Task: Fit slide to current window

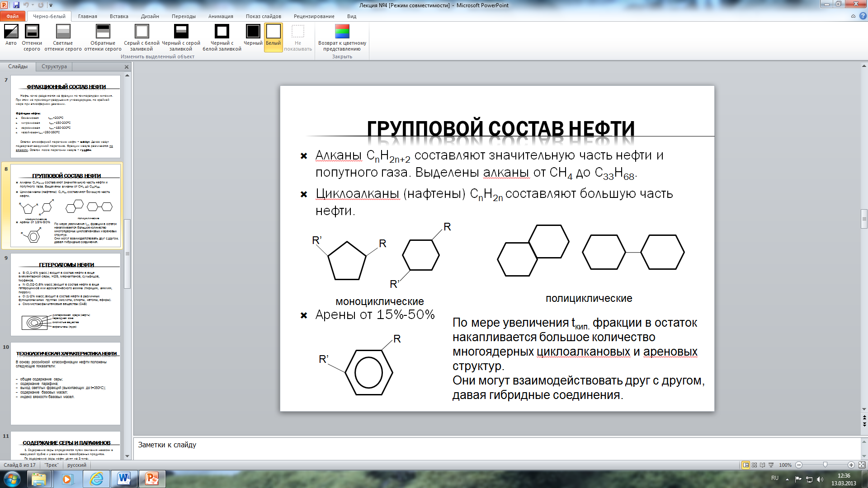Action: point(862,465)
